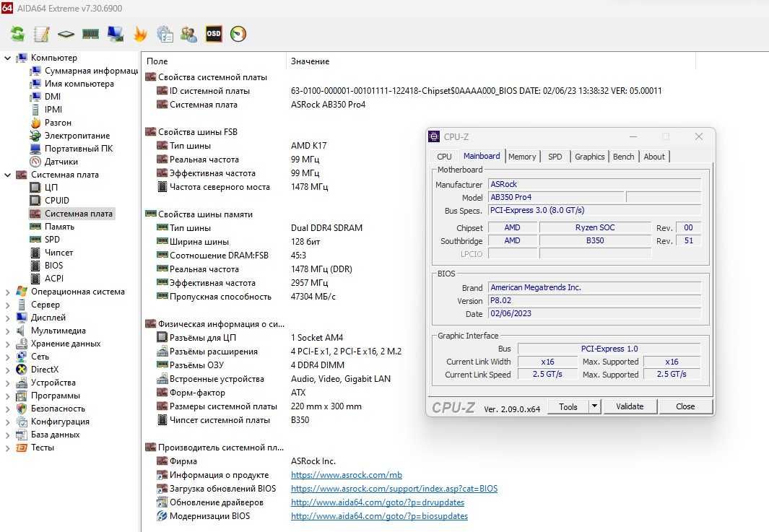
Task: Click the computer monitor toolbar icon
Action: pyautogui.click(x=116, y=34)
